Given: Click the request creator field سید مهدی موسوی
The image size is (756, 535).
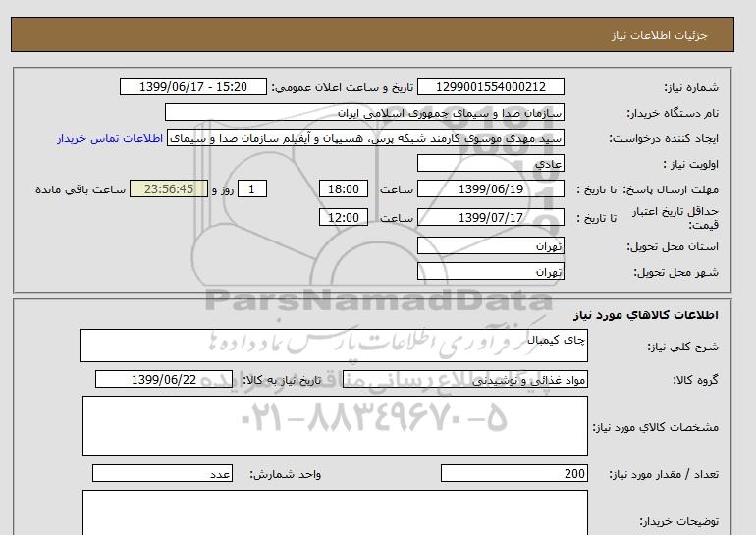Looking at the screenshot, I should point(365,138).
